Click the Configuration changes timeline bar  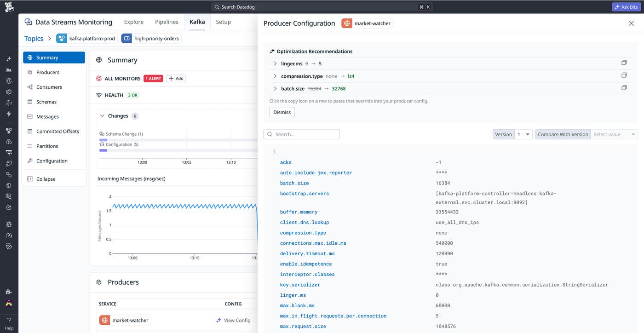103,150
